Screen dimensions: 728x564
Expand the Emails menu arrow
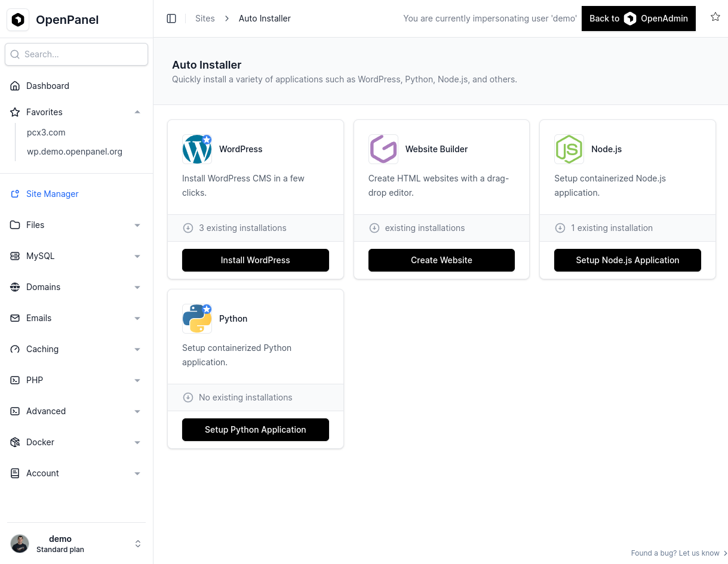[x=137, y=319]
